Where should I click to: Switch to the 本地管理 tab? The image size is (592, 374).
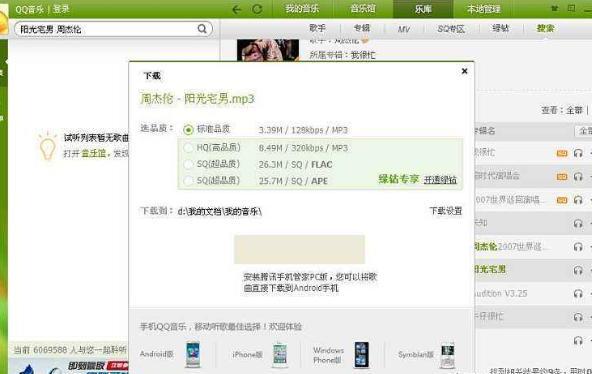484,9
